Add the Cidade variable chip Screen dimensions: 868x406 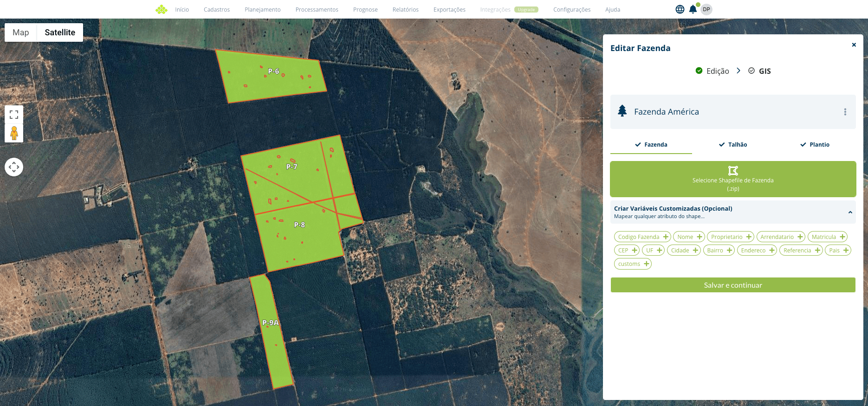(684, 250)
